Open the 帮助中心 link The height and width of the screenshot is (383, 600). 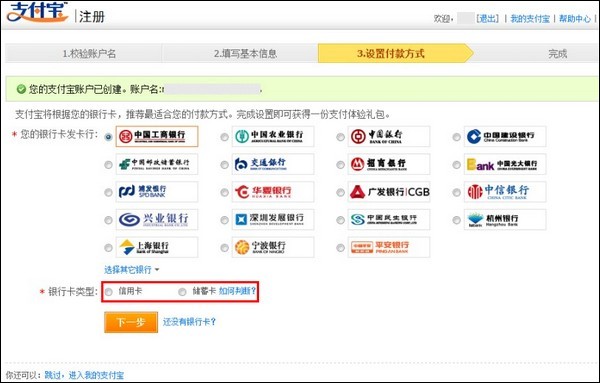click(x=575, y=18)
